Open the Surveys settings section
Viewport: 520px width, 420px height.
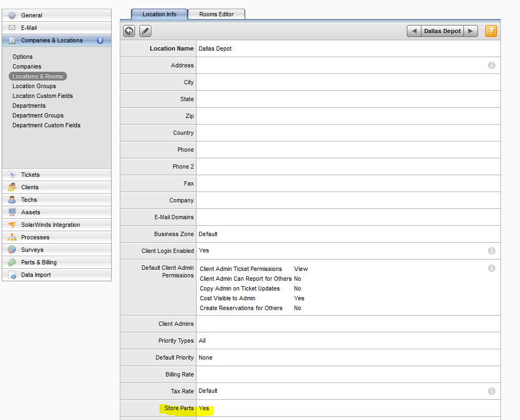[x=57, y=250]
